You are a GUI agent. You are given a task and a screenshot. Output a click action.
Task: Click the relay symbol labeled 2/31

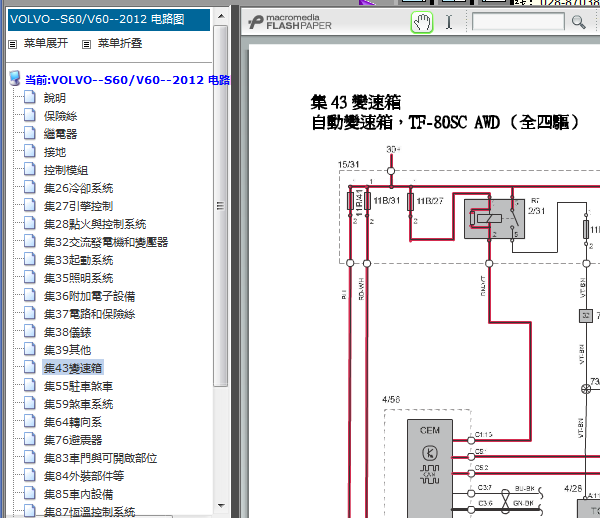tap(494, 219)
